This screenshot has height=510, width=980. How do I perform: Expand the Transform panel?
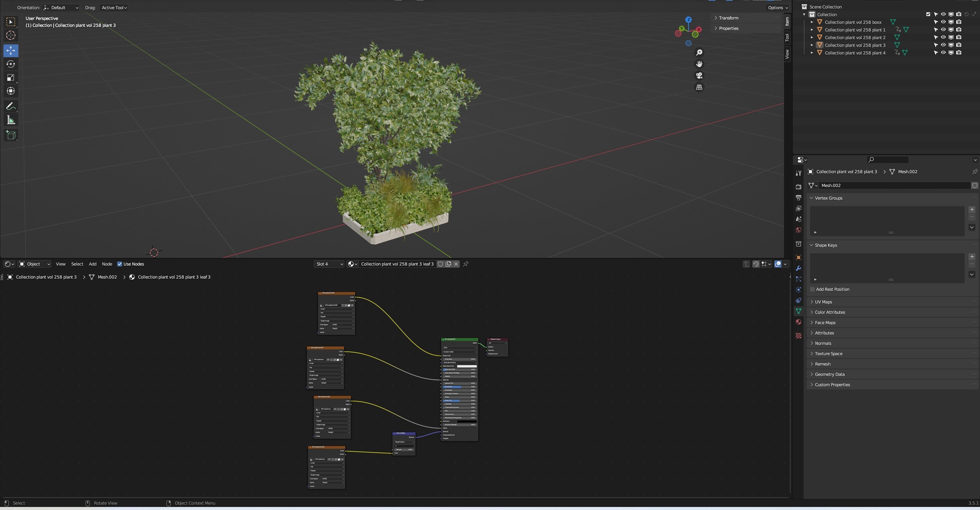pos(728,18)
